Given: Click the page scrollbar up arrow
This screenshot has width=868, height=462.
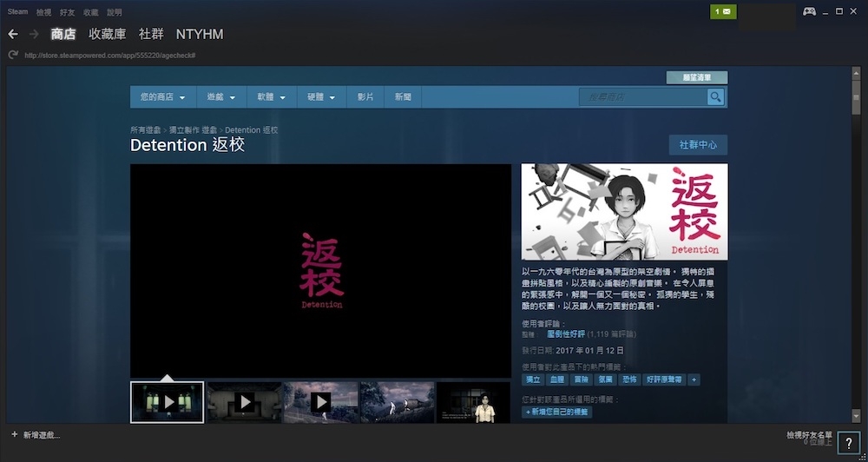Looking at the screenshot, I should [x=856, y=73].
